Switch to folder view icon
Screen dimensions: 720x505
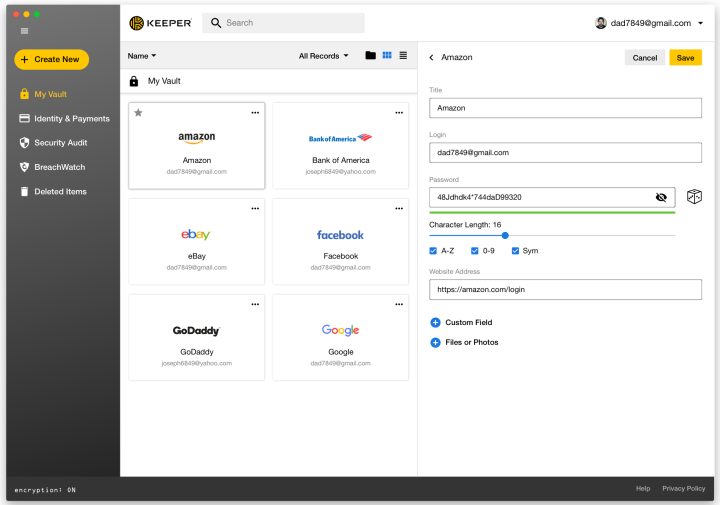click(x=371, y=56)
